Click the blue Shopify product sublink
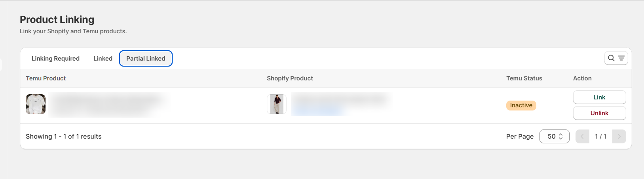Image resolution: width=644 pixels, height=179 pixels. (x=319, y=110)
